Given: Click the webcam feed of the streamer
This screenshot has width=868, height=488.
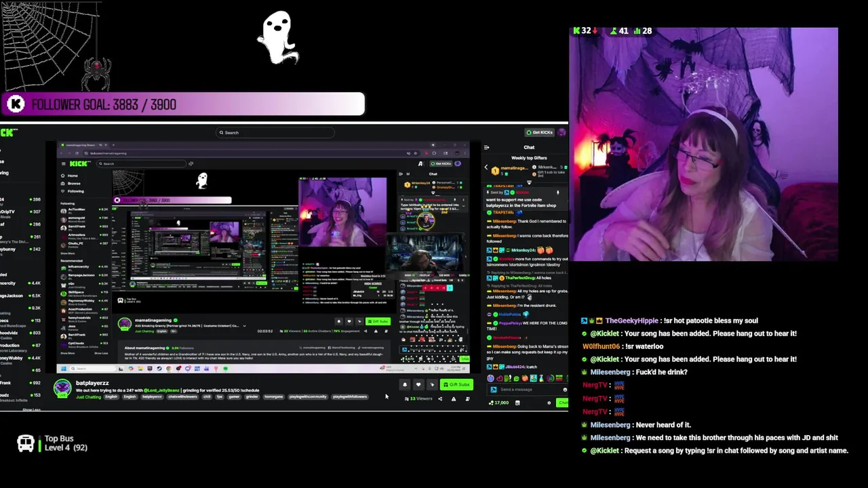Looking at the screenshot, I should pyautogui.click(x=704, y=144).
